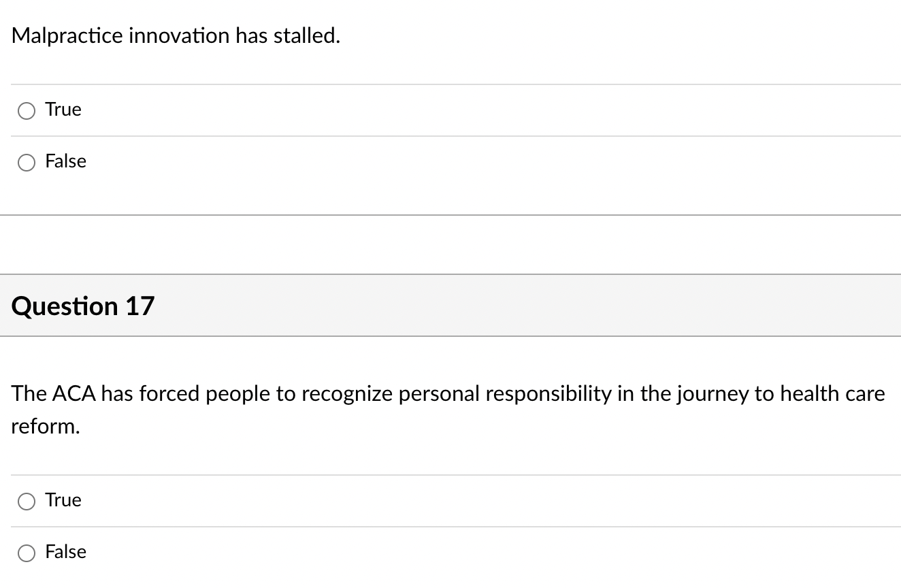Select False for the ACA personal responsibility question

coord(27,553)
